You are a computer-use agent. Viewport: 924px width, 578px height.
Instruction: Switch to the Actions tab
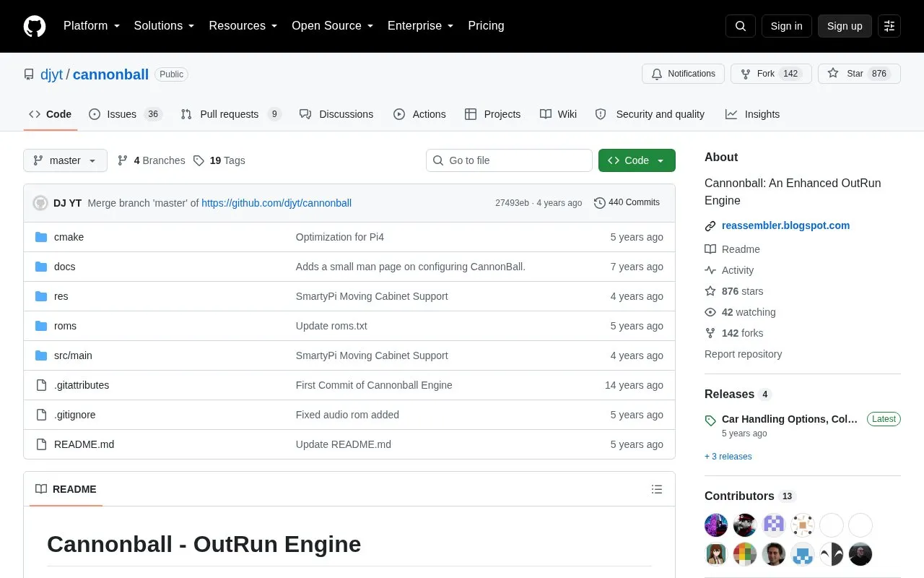(419, 114)
